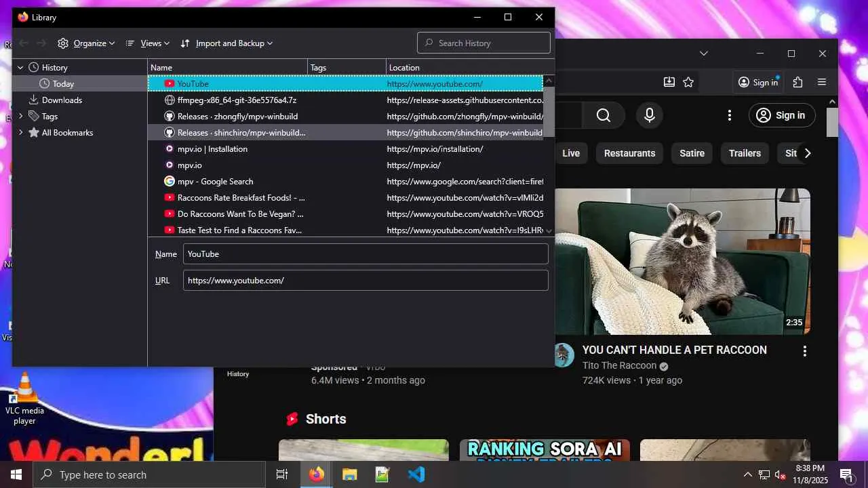Open Visual Studio Code from the taskbar
The width and height of the screenshot is (868, 488).
416,474
